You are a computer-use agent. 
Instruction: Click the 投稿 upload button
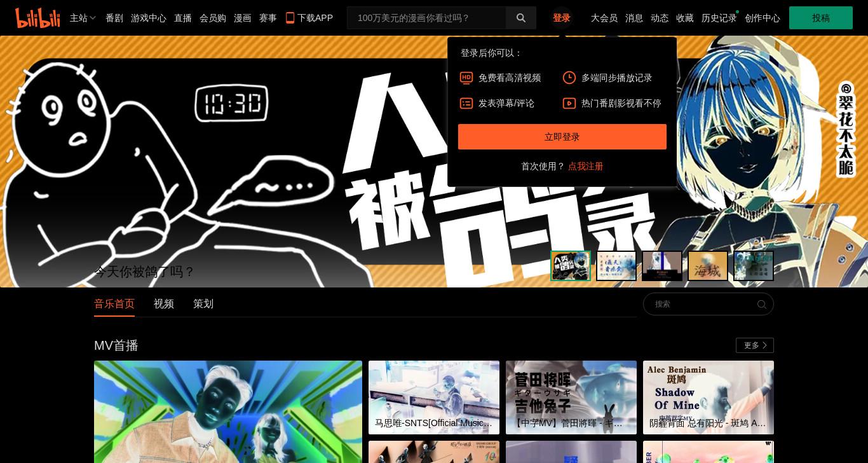coord(821,18)
